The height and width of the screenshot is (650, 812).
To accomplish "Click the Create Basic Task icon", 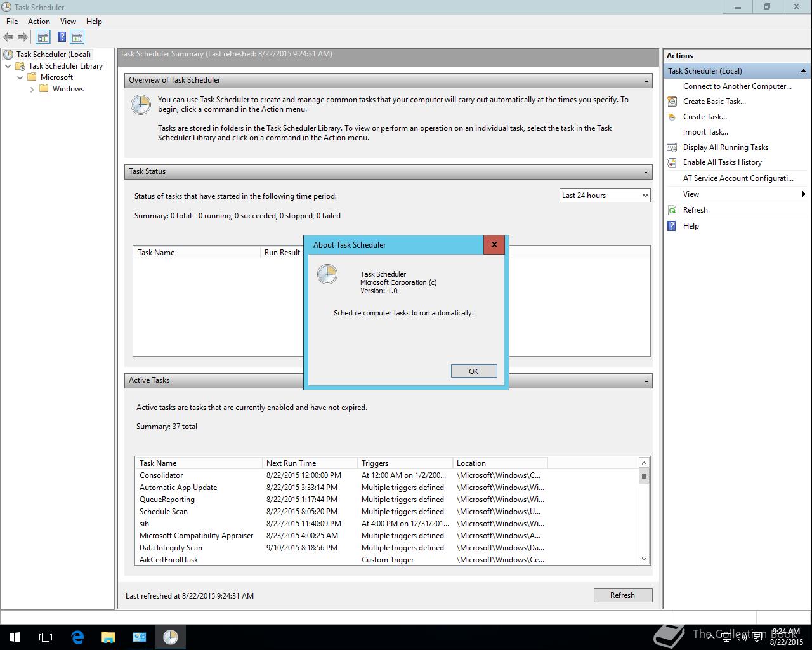I will [672, 102].
